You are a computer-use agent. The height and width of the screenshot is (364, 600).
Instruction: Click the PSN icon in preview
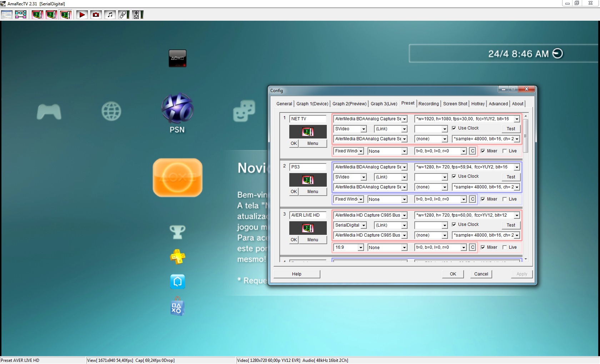pos(177,108)
